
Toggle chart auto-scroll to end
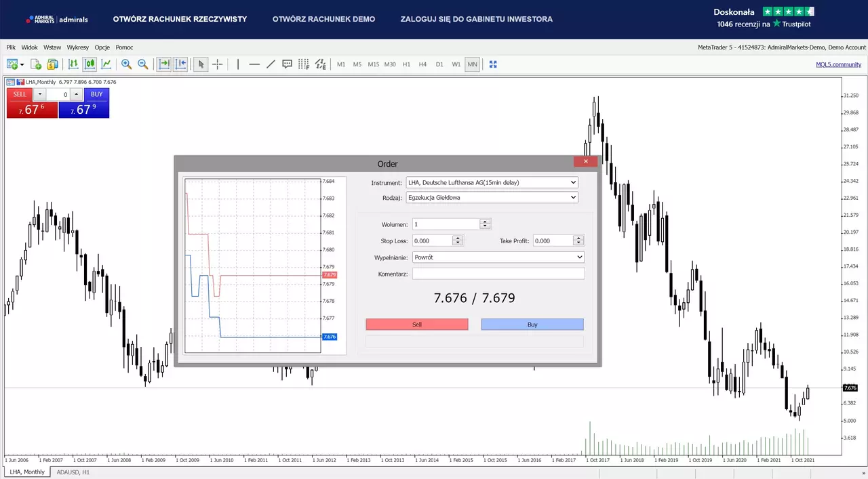coord(164,64)
